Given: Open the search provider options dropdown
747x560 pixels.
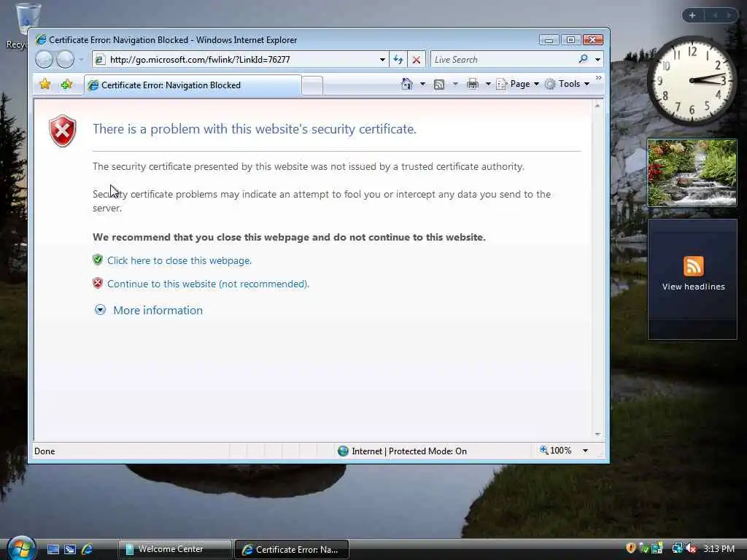Looking at the screenshot, I should (x=597, y=60).
